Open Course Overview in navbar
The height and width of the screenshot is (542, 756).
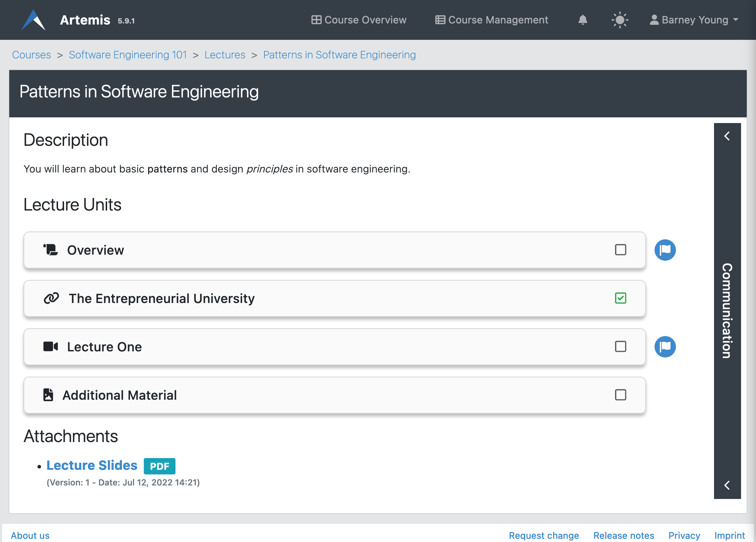point(359,20)
